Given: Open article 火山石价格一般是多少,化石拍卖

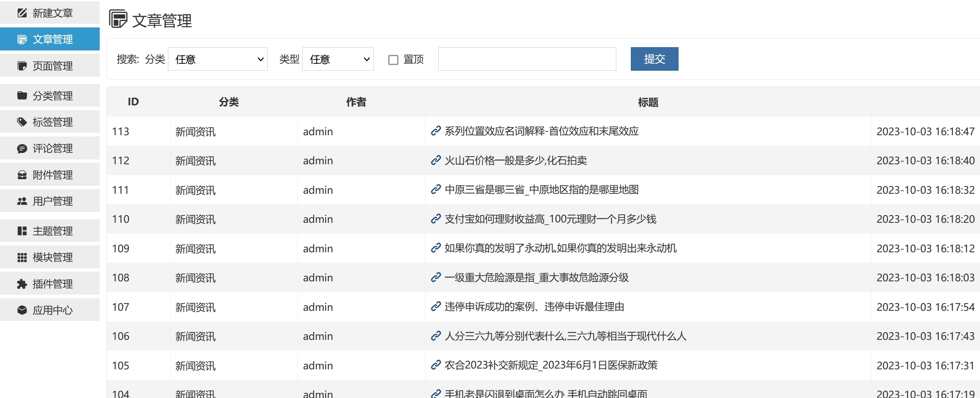Looking at the screenshot, I should 515,161.
